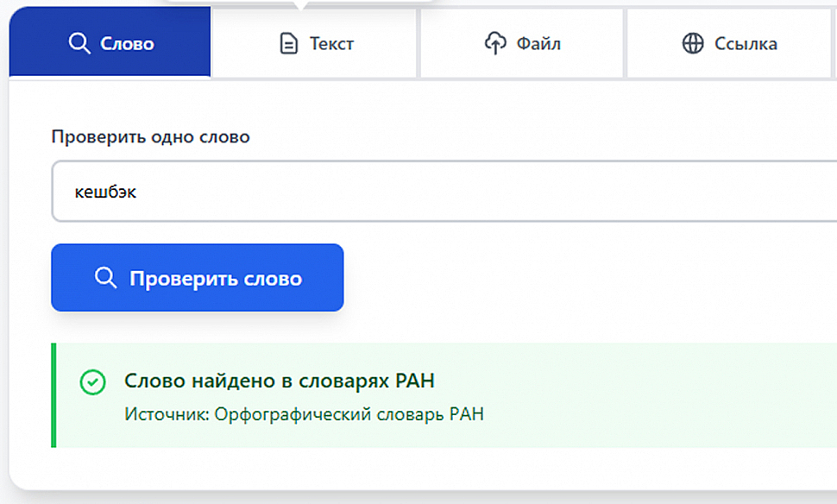
Task: Go to the Ссылка tab
Action: tap(746, 43)
